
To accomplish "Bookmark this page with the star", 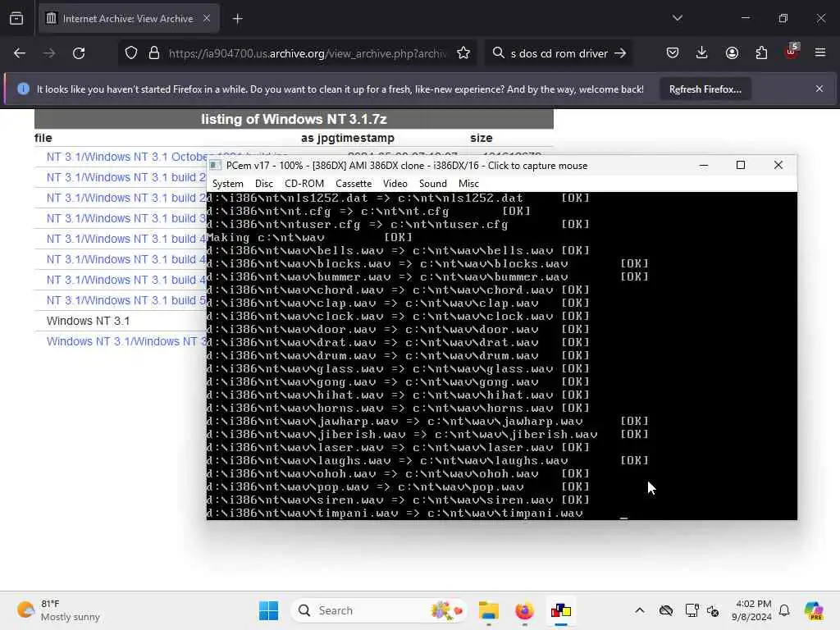I will pos(463,53).
